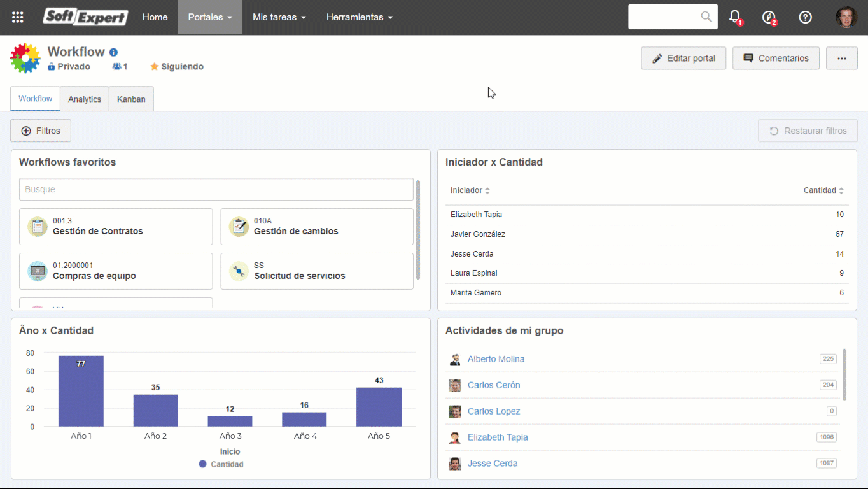Expand the Portales dropdown menu

pyautogui.click(x=210, y=17)
